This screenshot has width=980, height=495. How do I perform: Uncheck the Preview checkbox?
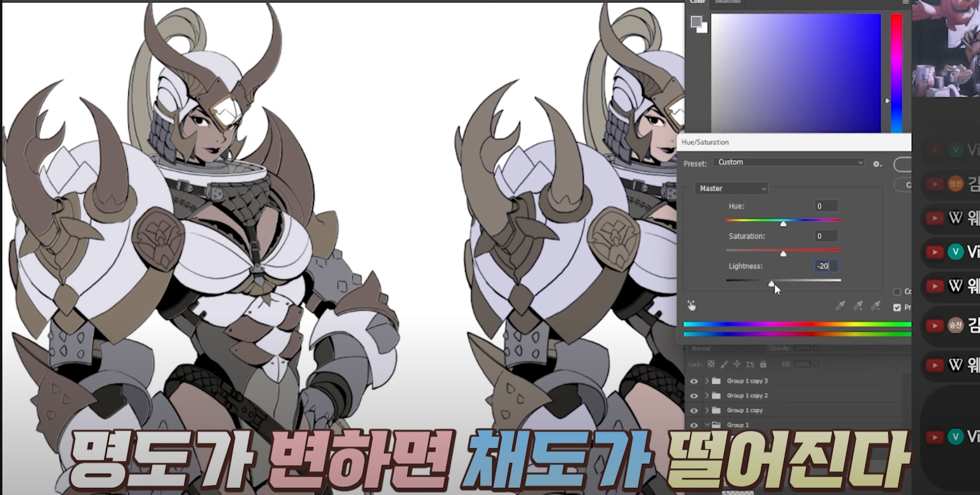[x=897, y=307]
